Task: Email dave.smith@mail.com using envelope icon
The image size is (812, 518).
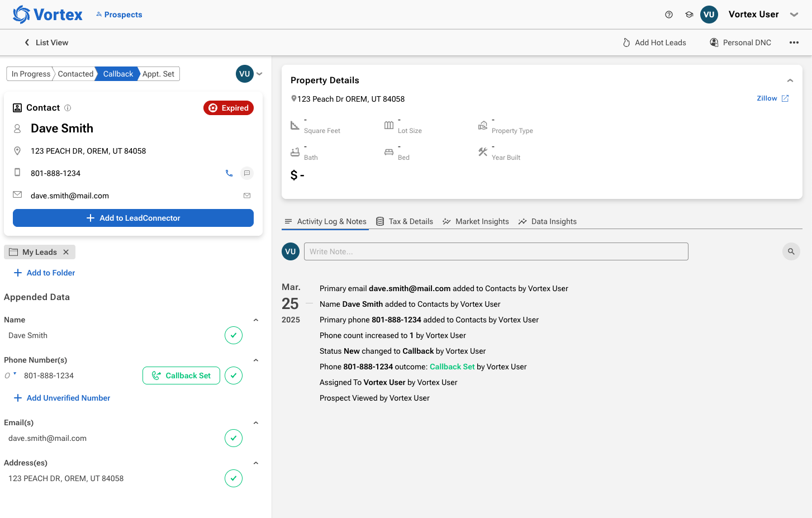Action: (247, 196)
